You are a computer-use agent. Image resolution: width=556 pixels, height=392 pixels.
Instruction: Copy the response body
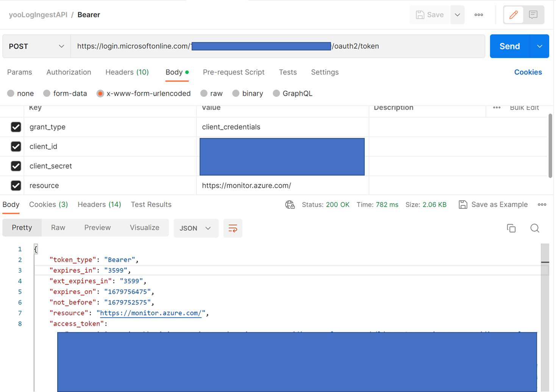point(511,228)
